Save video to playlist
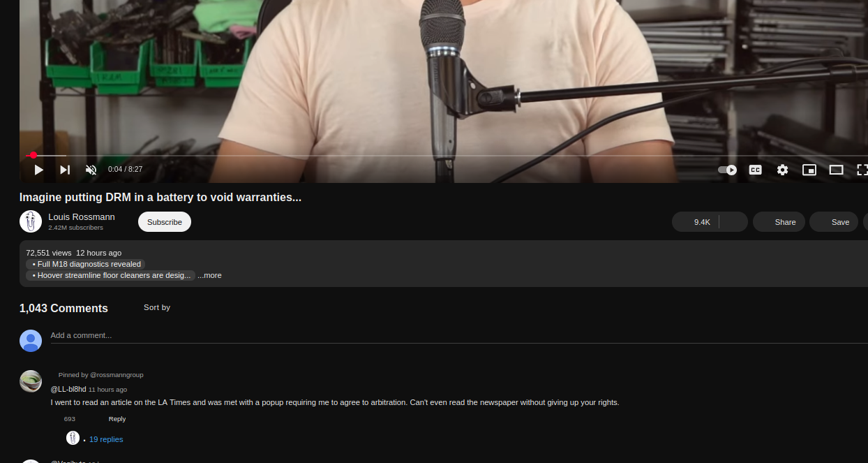This screenshot has width=868, height=463. click(834, 222)
